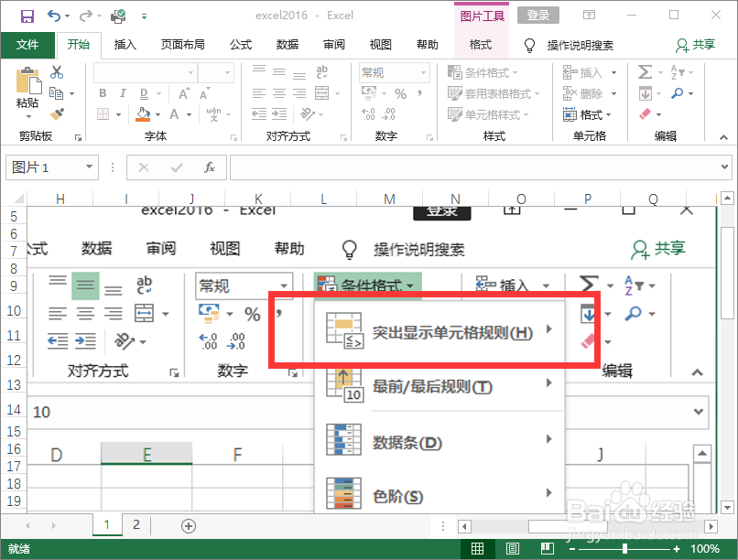Click the 登录 sign-in button
738x560 pixels.
tap(538, 16)
